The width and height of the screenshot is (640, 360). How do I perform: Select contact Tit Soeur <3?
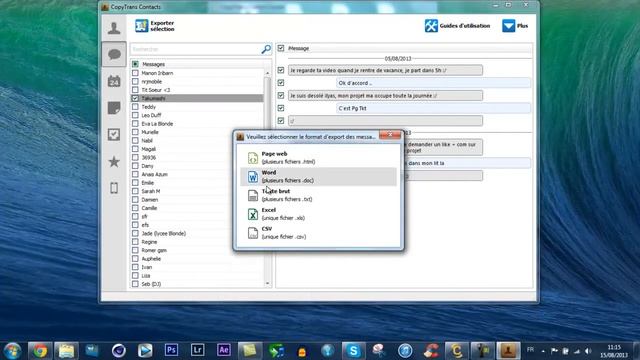(156, 90)
